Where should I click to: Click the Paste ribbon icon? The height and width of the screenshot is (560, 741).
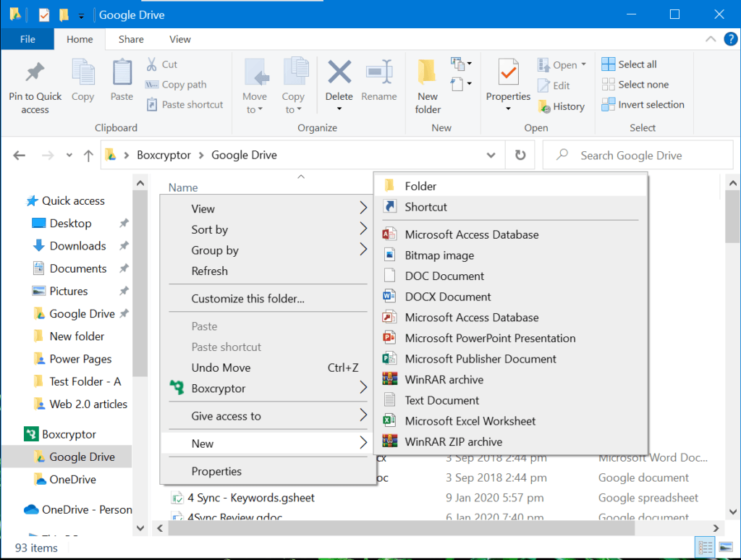coord(122,72)
